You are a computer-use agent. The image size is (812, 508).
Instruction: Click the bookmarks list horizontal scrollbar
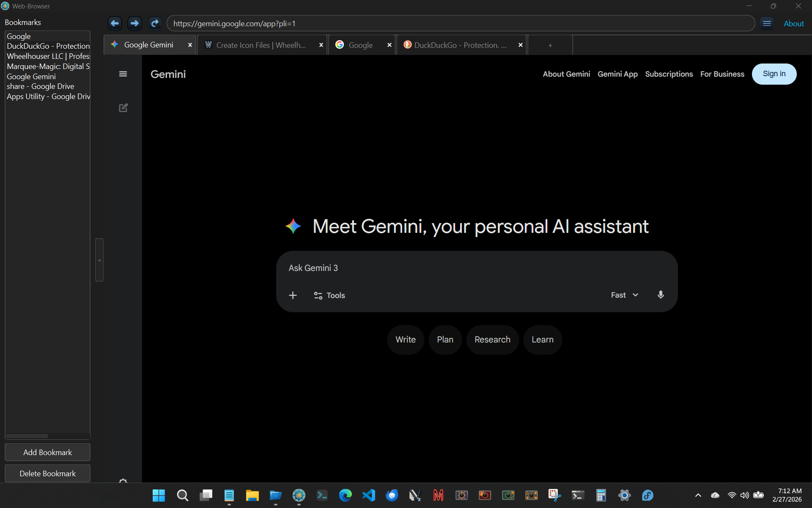click(27, 436)
